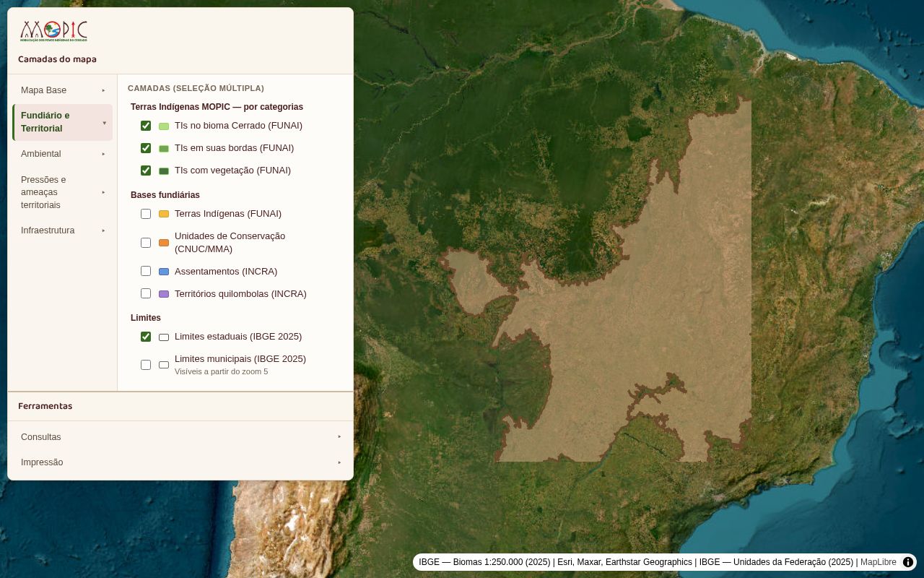The width and height of the screenshot is (924, 578).
Task: Enable Terras Indígenas (FUNAI) layer
Action: 146,214
